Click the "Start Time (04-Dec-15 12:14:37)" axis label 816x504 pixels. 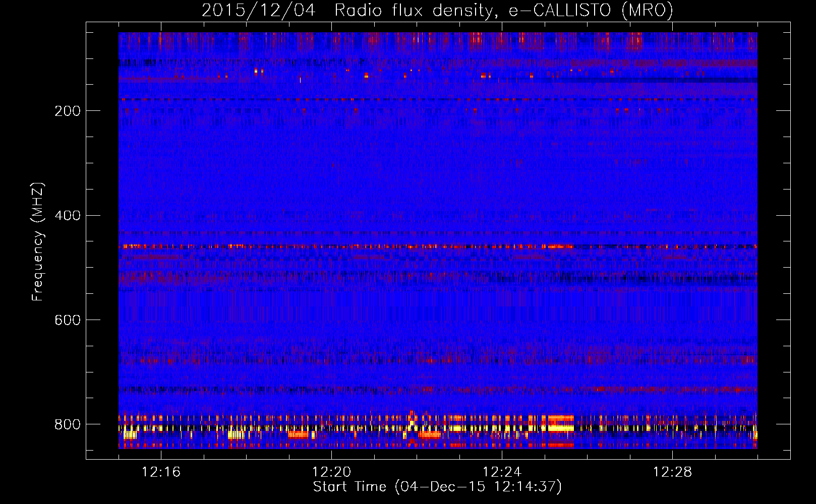(437, 487)
